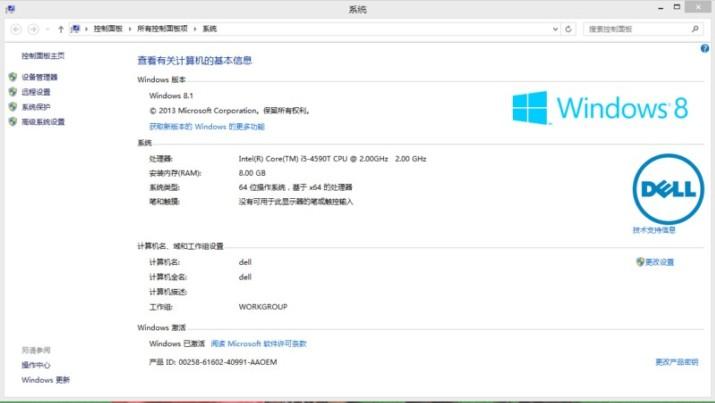Open 获取新版本的 Windows 的更多功能 link
This screenshot has width=715, height=403.
pos(207,127)
